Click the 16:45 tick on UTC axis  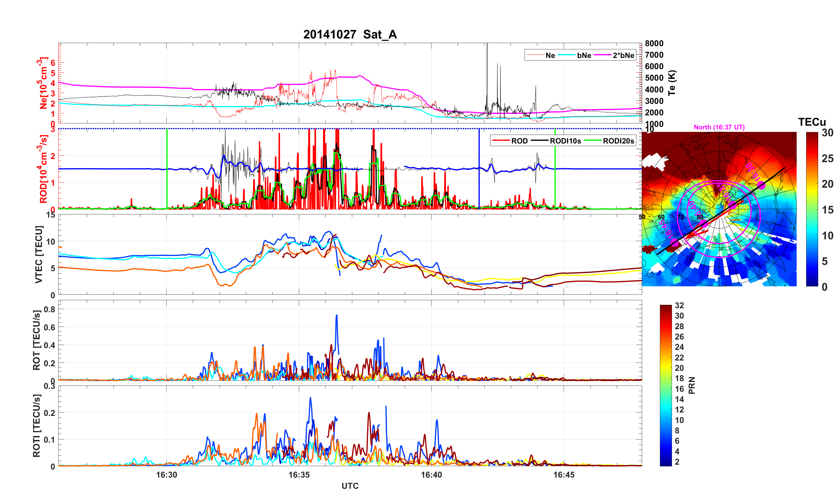564,474
